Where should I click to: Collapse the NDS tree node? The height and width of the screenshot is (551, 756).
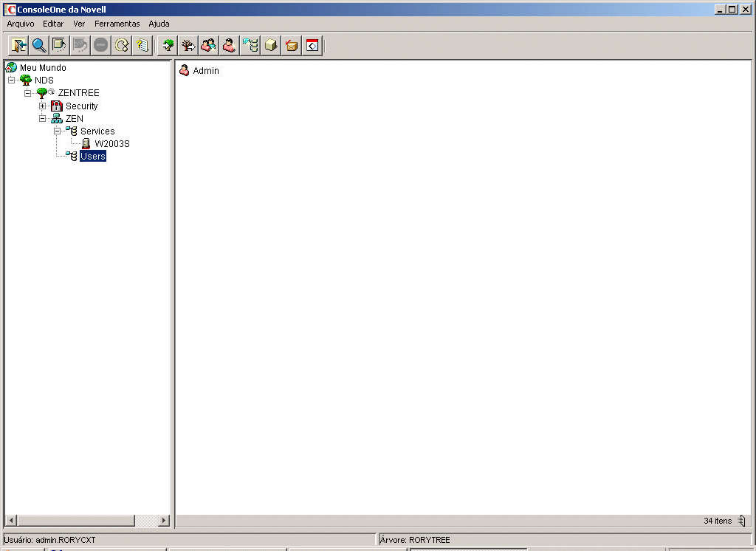pos(12,80)
